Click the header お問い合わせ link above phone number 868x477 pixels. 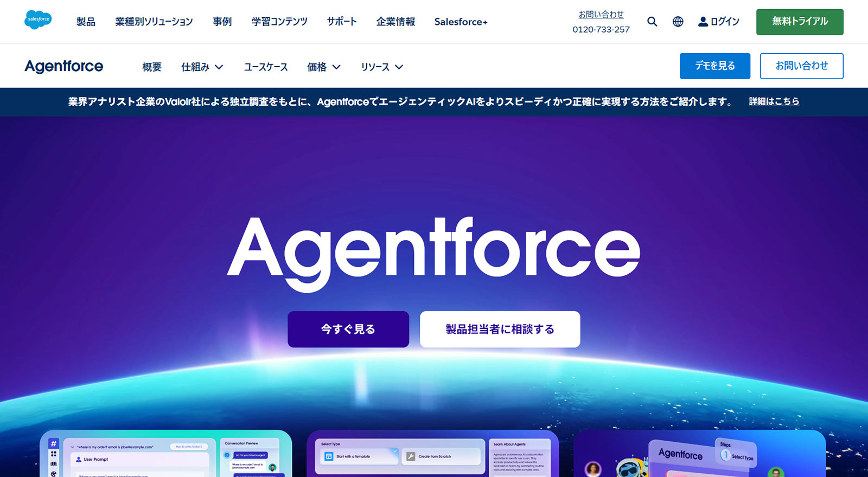[601, 15]
